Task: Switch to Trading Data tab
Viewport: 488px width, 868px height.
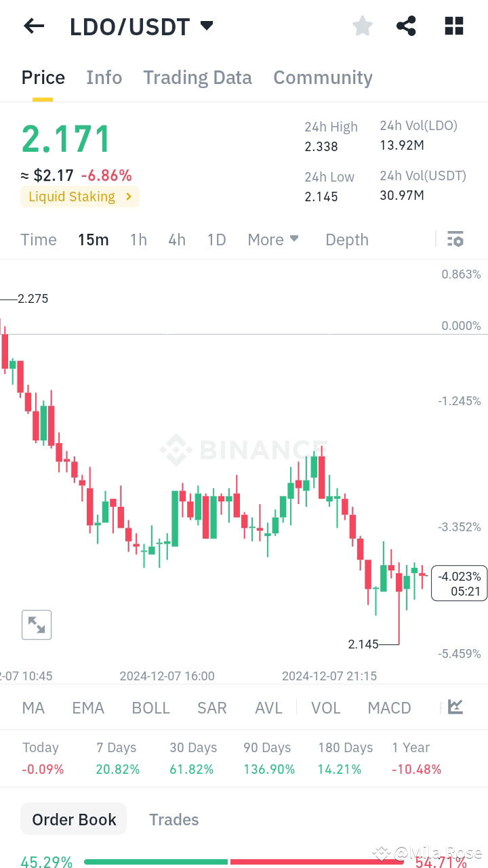Action: click(197, 78)
